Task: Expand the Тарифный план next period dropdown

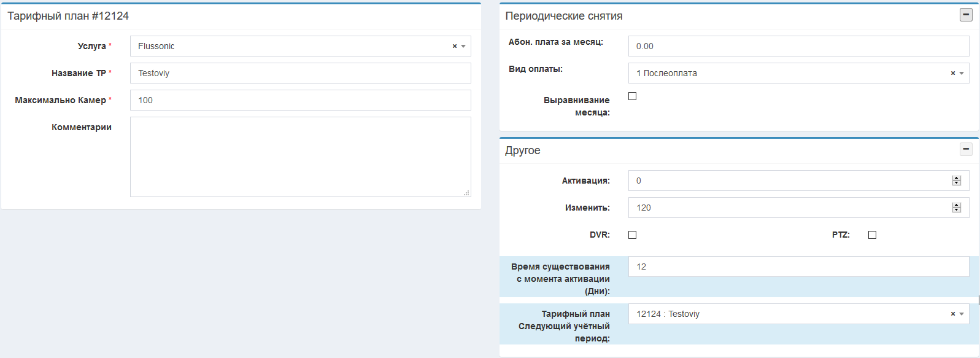Action: 785,314
